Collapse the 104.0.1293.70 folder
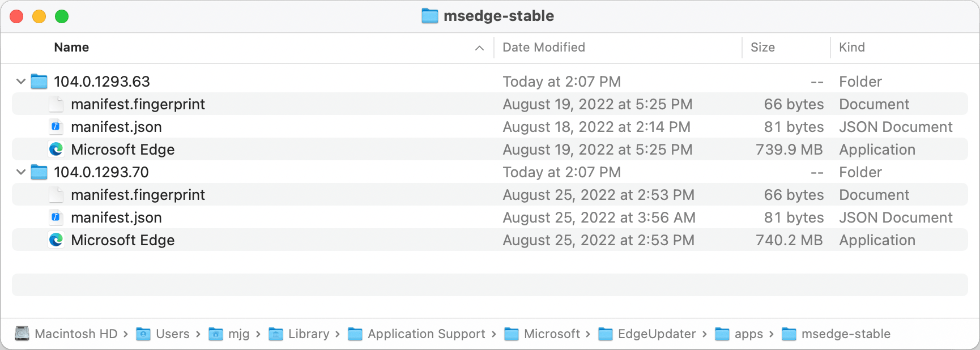Screen dimensions: 980x350 tap(21, 172)
